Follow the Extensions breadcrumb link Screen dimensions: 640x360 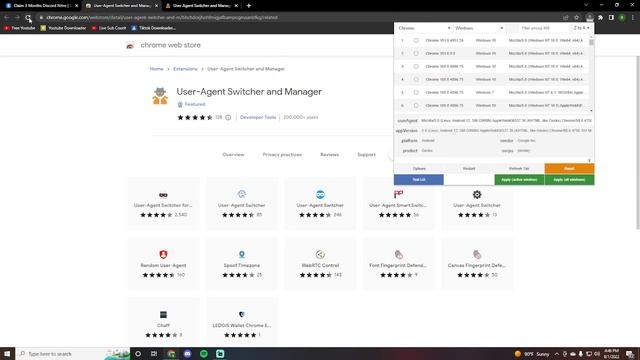click(185, 69)
